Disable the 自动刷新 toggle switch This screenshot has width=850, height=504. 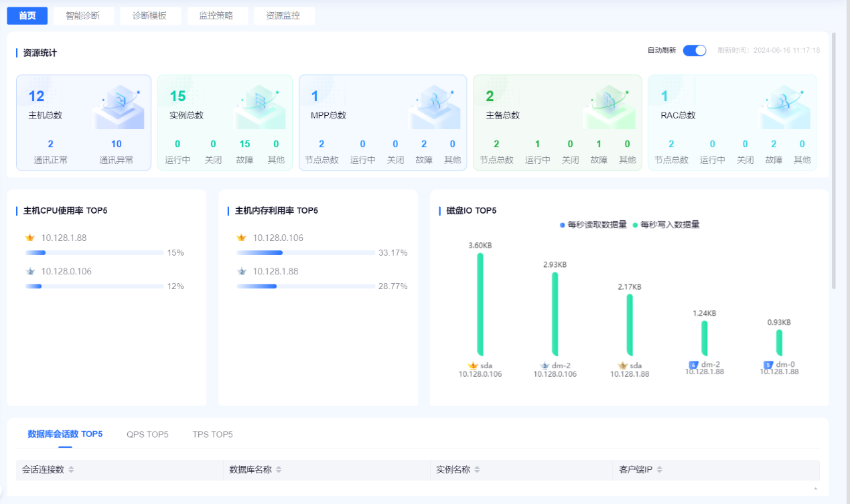695,50
